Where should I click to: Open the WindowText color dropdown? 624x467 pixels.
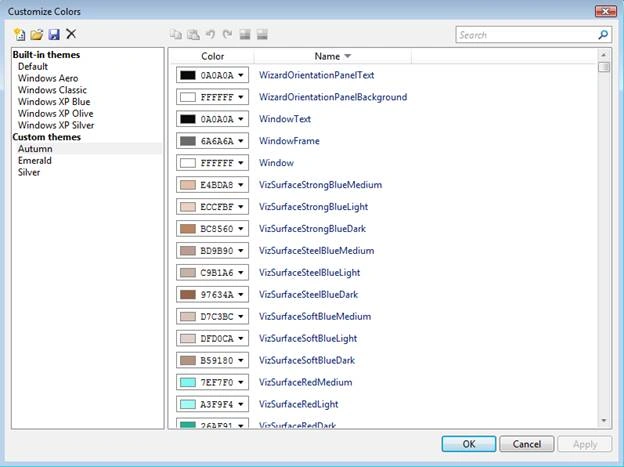pyautogui.click(x=241, y=119)
